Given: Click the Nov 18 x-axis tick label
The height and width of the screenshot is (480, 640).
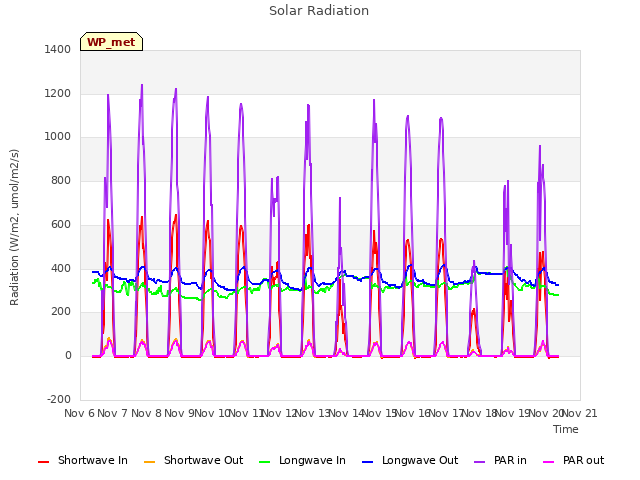Looking at the screenshot, I should [479, 413].
